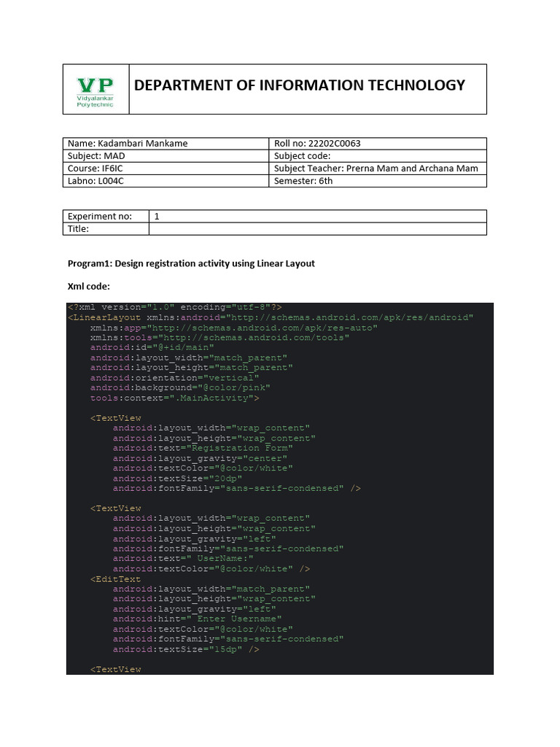Click the "Experiment no:" label cell
Screen dimensions: 560x747
pos(106,216)
